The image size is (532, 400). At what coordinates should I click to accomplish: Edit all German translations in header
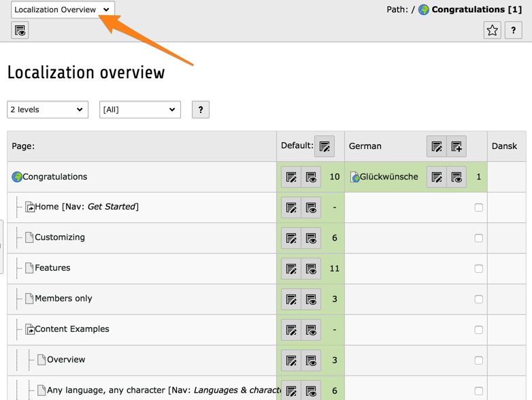[437, 146]
